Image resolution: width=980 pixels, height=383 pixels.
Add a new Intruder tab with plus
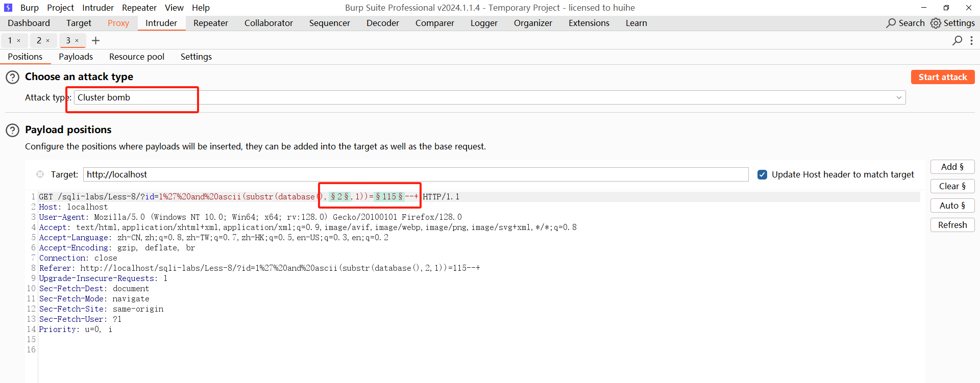pos(95,40)
